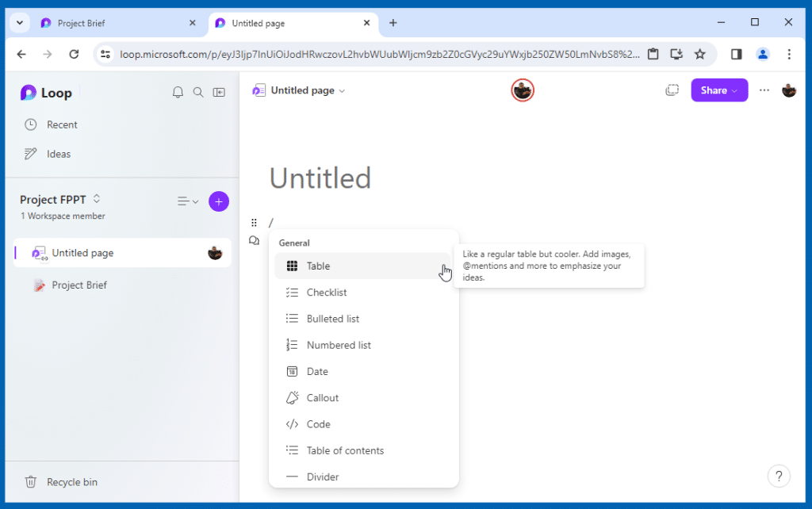
Task: Choose Checklist from the slash menu
Action: (327, 293)
